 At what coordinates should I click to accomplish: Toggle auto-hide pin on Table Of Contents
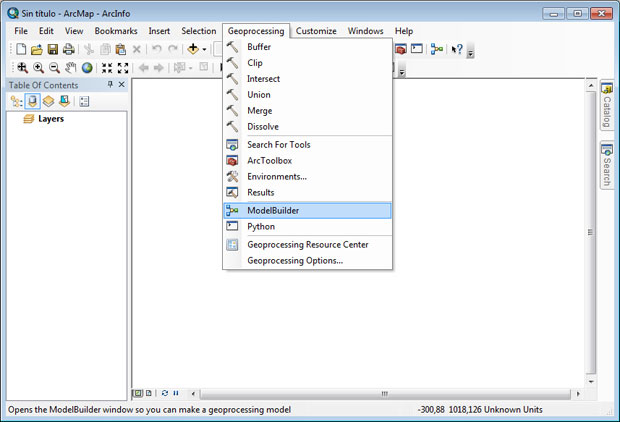tap(110, 84)
